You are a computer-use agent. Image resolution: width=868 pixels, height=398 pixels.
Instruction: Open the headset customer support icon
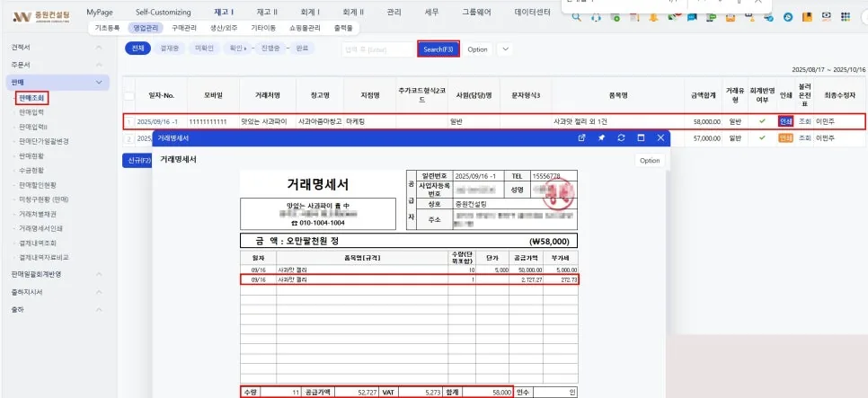click(597, 17)
